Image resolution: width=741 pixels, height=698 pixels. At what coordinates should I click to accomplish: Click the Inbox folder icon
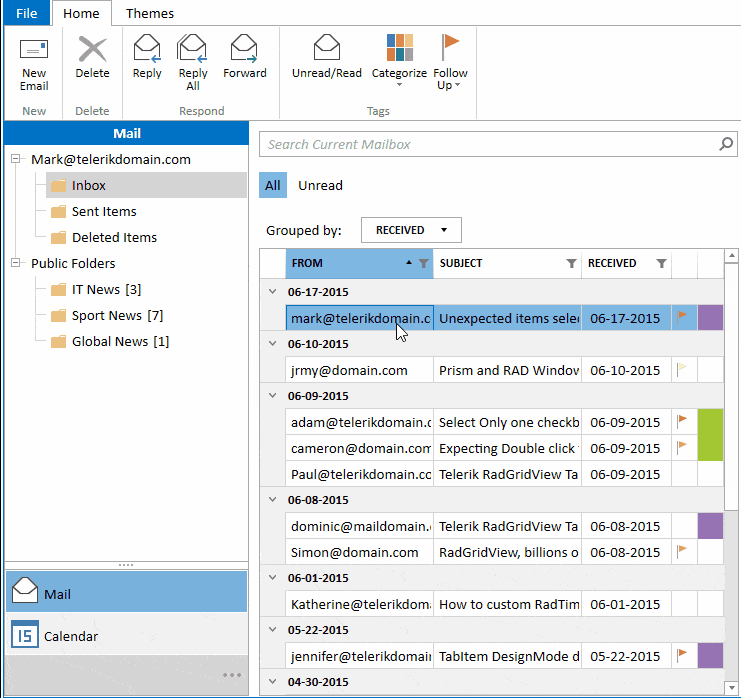pos(58,185)
